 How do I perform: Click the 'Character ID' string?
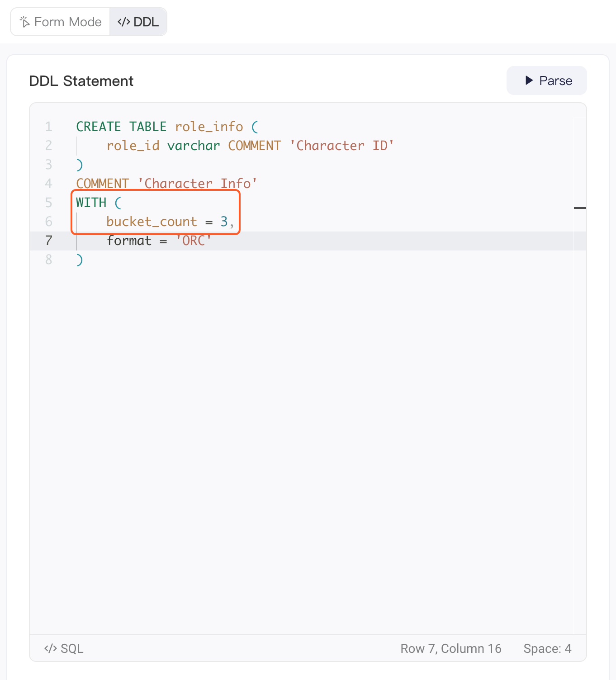[x=342, y=146]
